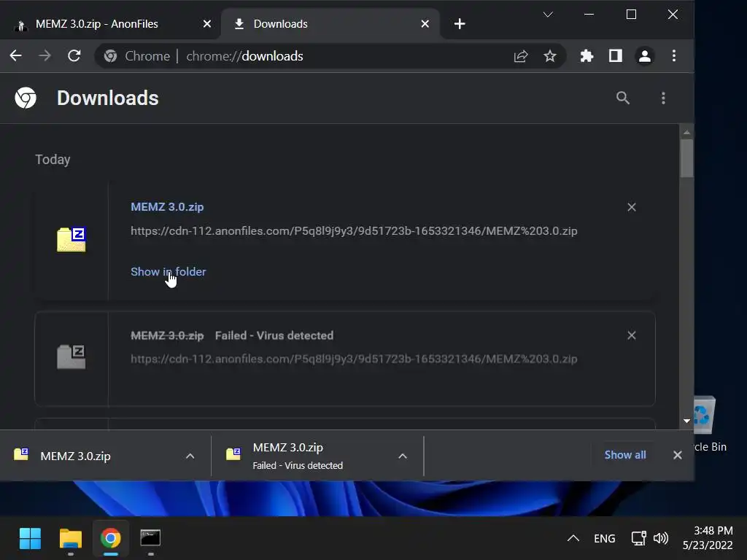This screenshot has width=747, height=560.
Task: Click the successful download's anonfiles URL
Action: point(354,231)
